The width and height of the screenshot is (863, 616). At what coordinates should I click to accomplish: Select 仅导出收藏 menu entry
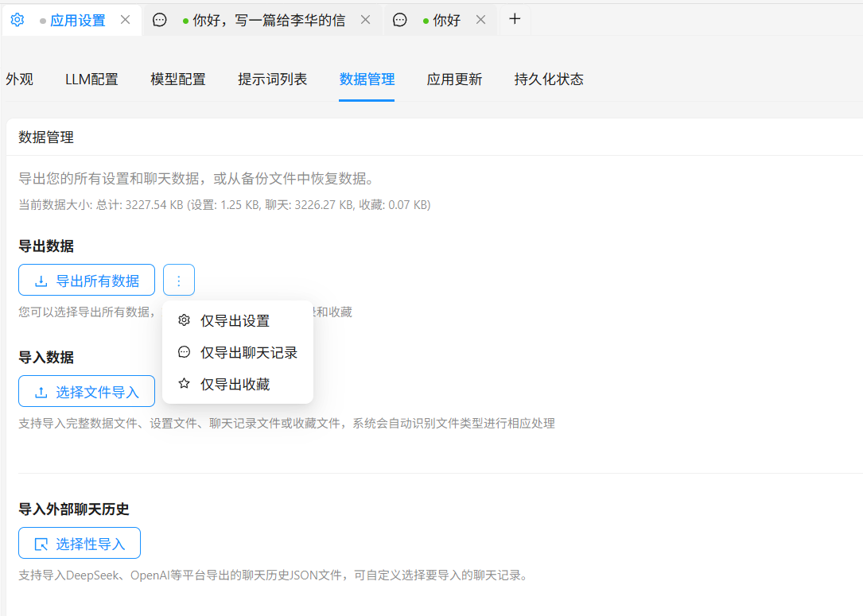[x=235, y=385]
